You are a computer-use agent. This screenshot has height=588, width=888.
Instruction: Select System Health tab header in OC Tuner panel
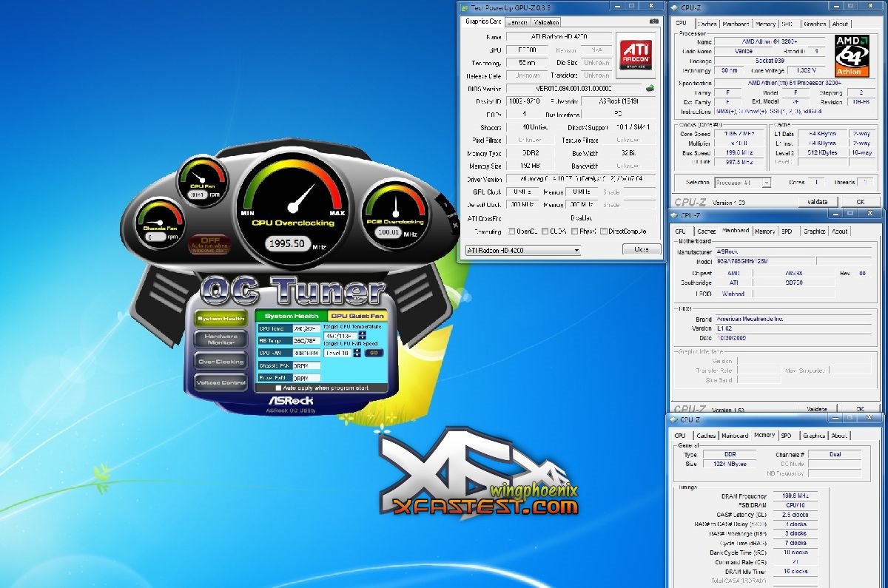pyautogui.click(x=291, y=316)
